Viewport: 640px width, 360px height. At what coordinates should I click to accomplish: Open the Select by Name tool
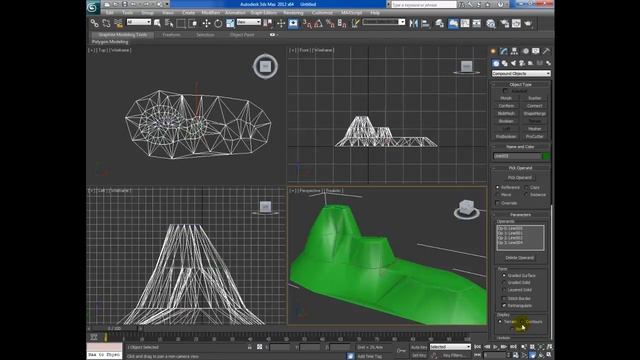[169, 23]
